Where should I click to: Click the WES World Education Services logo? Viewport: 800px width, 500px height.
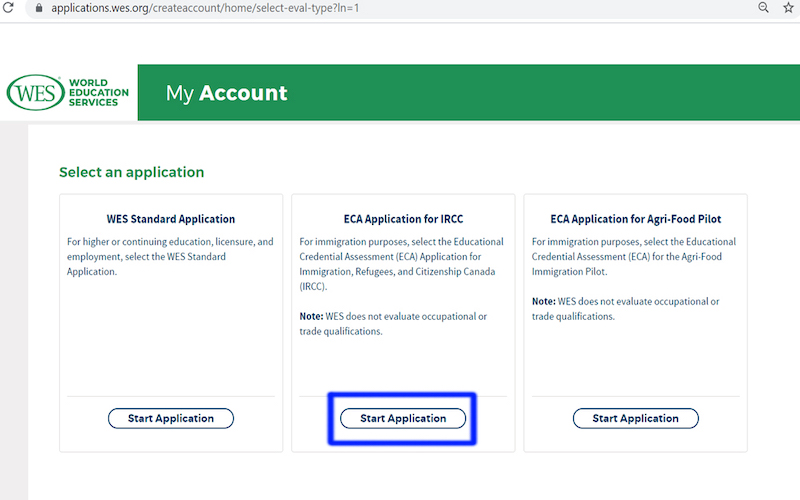[67, 92]
